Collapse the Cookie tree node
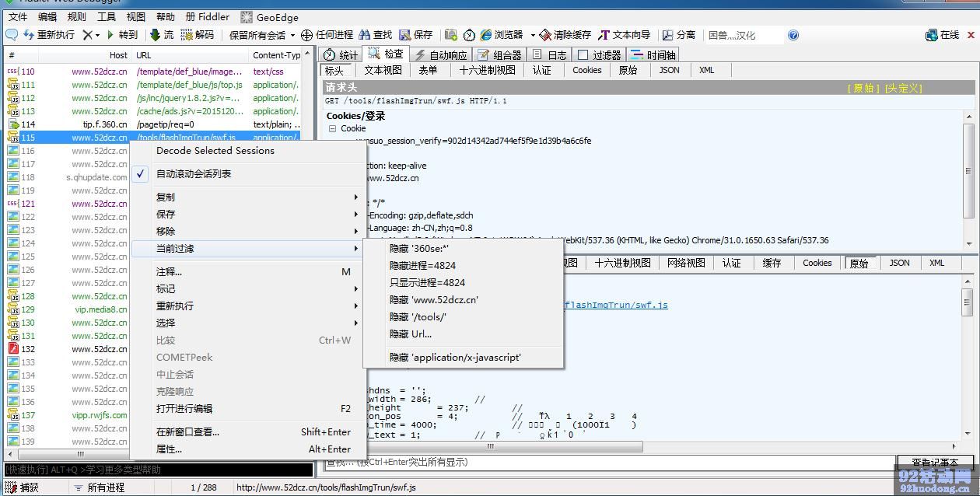The width and height of the screenshot is (980, 496). (x=333, y=128)
